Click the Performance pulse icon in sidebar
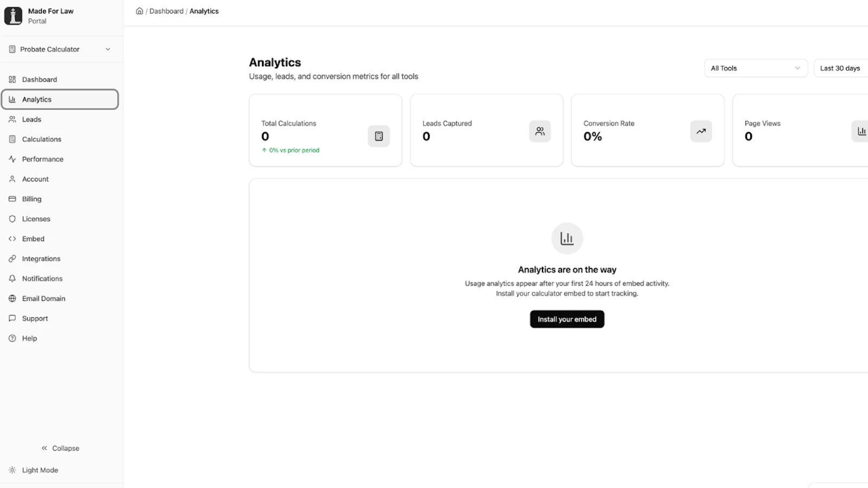Viewport: 868px width, 488px height. (x=12, y=159)
